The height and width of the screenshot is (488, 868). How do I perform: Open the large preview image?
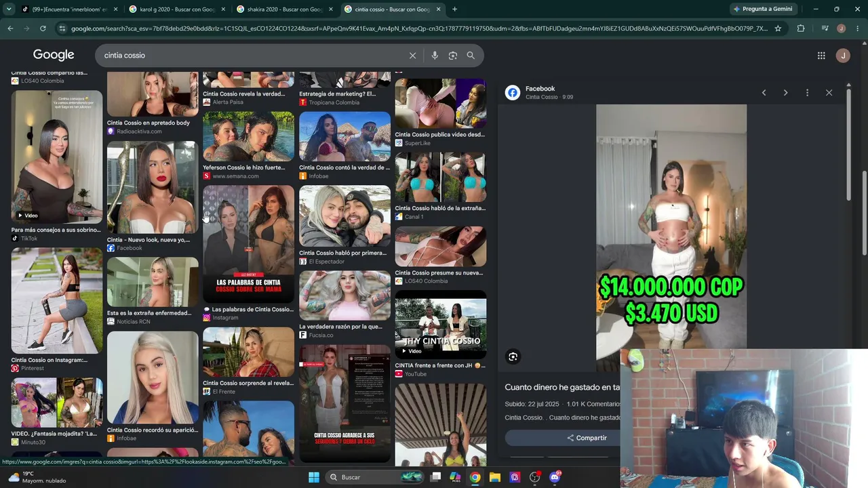(671, 237)
